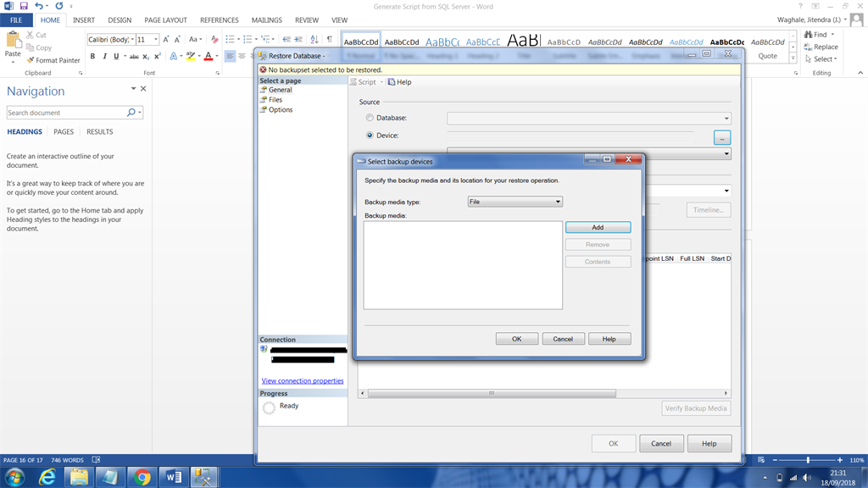The height and width of the screenshot is (488, 868).
Task: Switch to the REFERENCES ribbon tab
Action: coord(220,20)
